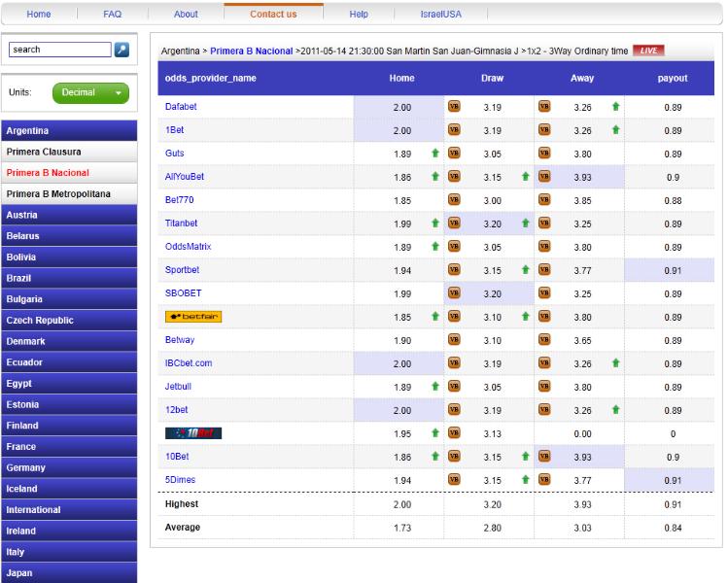Open the Decimal units dropdown
This screenshot has width=728, height=583.
90,93
